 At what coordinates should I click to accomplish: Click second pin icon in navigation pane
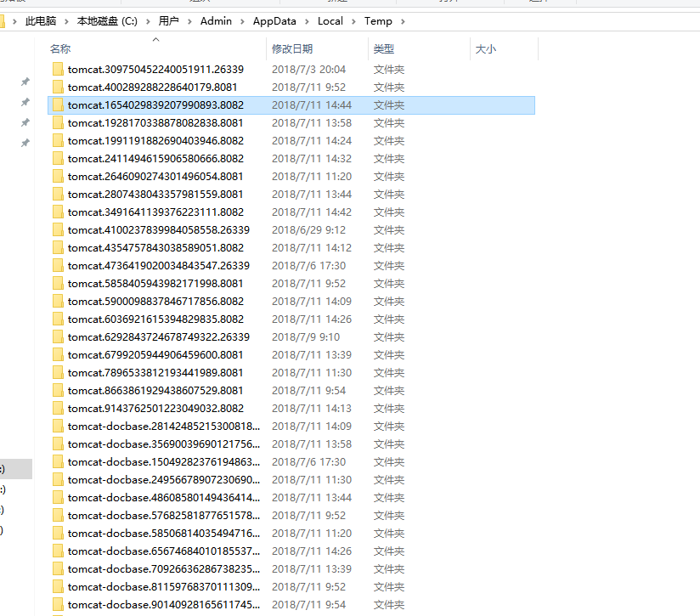tap(25, 102)
